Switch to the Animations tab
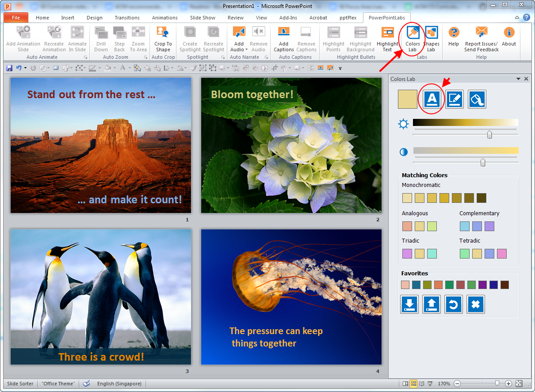The height and width of the screenshot is (392, 535). [x=164, y=18]
